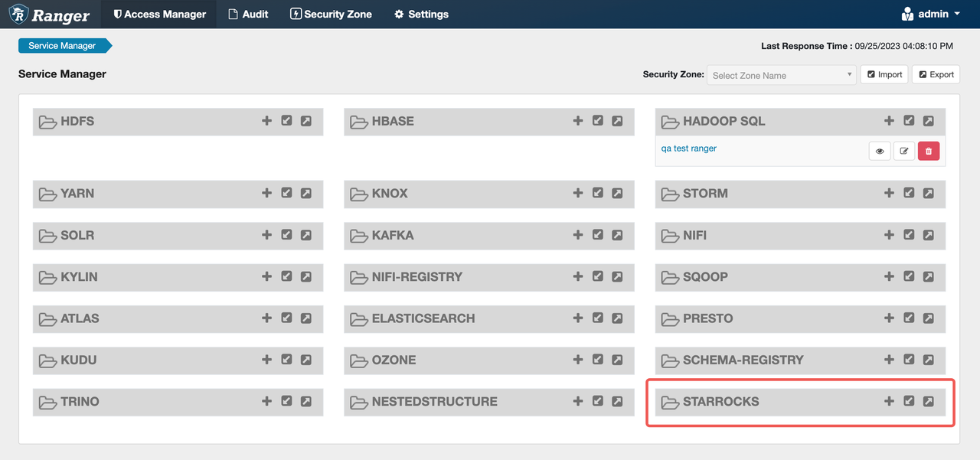Click the Export button
This screenshot has width=980, height=460.
click(936, 74)
